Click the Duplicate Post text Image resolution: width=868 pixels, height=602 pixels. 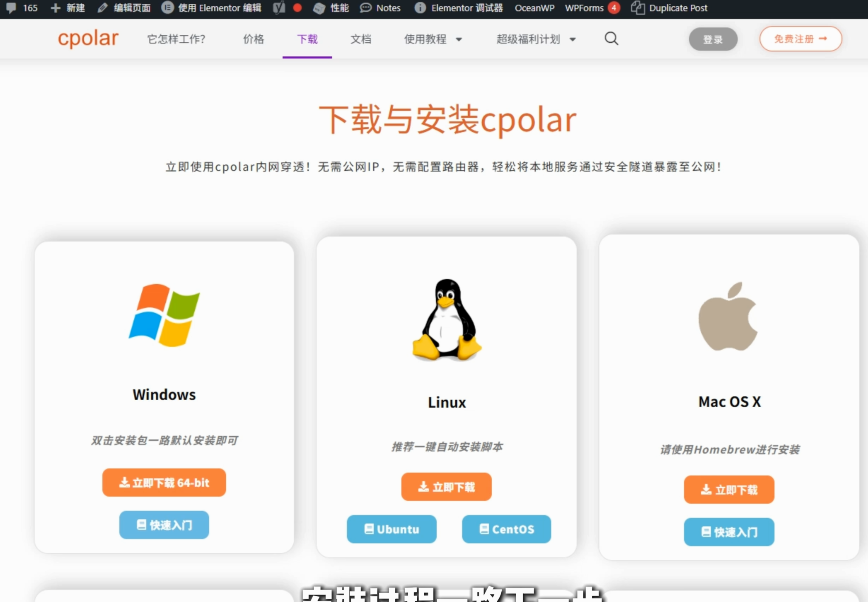[678, 8]
